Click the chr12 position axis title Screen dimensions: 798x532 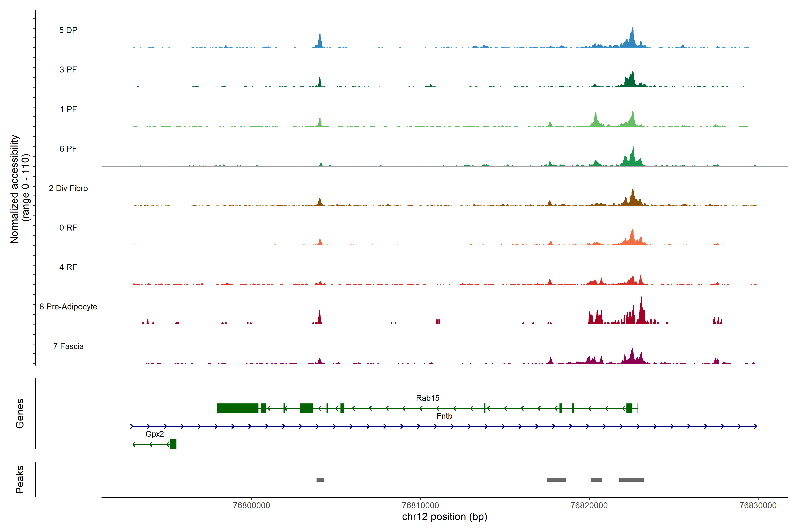[x=444, y=517]
